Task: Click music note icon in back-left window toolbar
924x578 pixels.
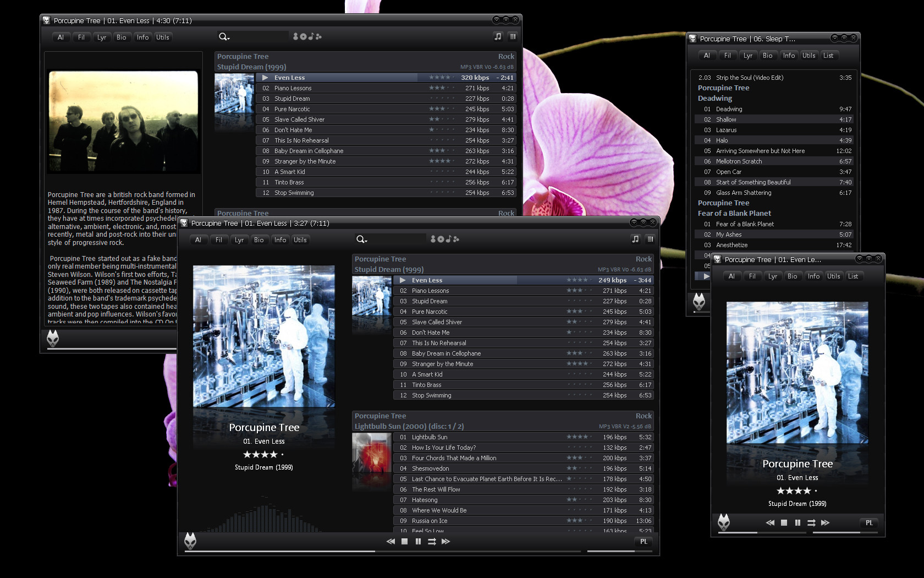Action: pos(498,36)
